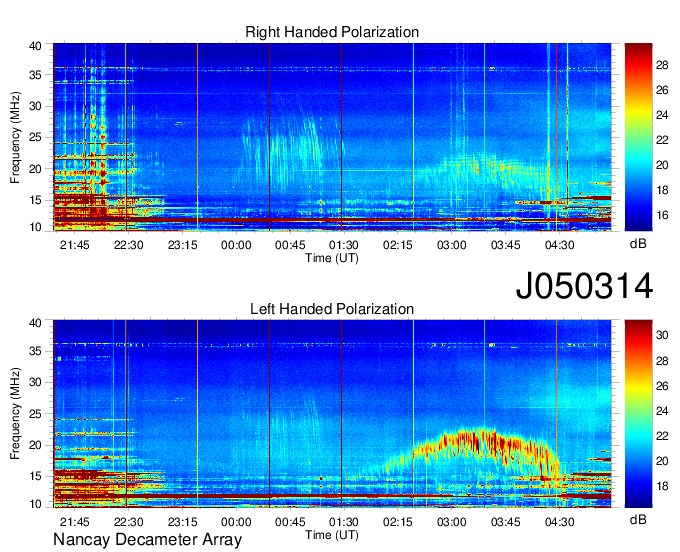Click the 18 dB value on Left Handed color bar

(x=662, y=487)
